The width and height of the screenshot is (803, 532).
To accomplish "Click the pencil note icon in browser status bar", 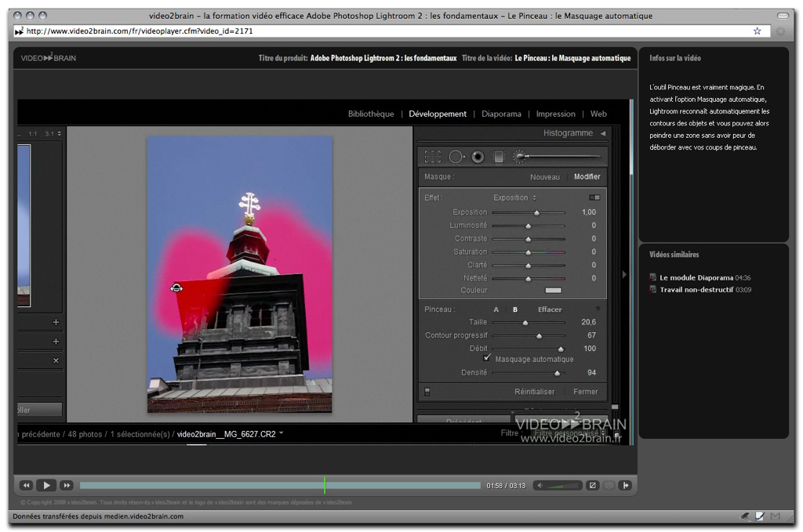I will pos(759,516).
